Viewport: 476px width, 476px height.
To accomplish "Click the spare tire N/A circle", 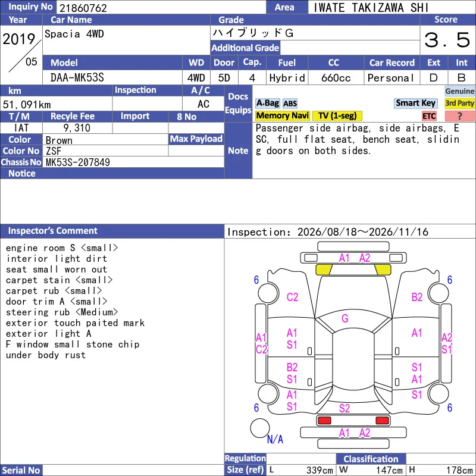I will point(260,428).
